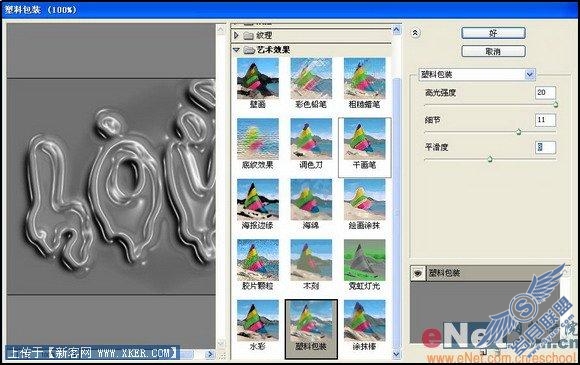Click the filter list scrollbar down arrow

click(396, 354)
